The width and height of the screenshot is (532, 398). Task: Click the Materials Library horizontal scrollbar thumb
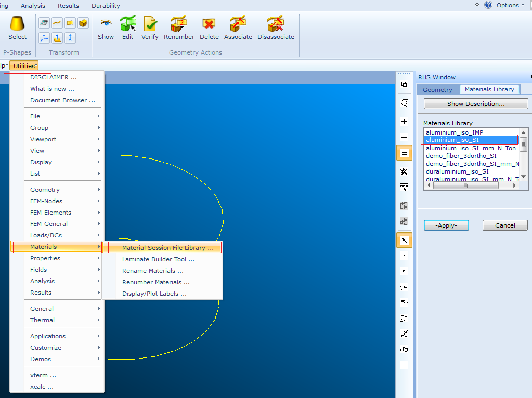point(465,185)
